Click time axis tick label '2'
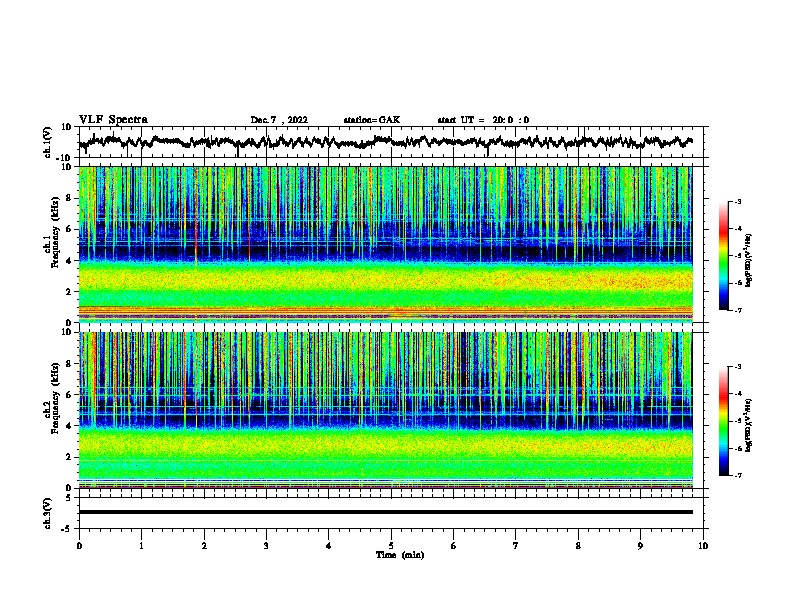 (204, 546)
